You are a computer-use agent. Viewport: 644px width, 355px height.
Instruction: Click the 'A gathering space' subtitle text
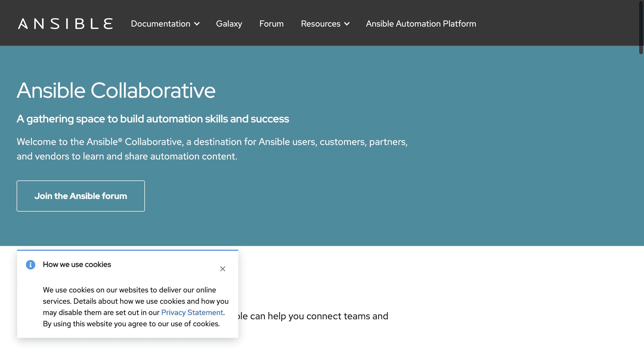coord(153,119)
